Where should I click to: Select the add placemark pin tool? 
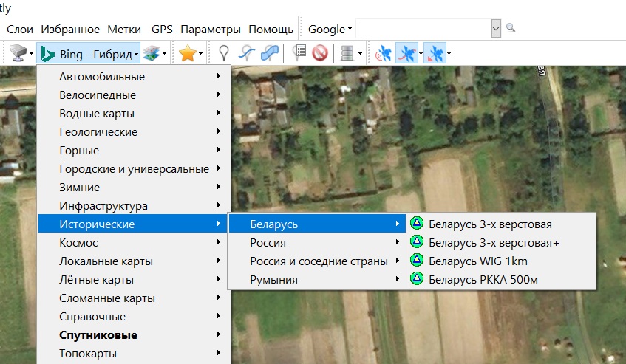224,53
